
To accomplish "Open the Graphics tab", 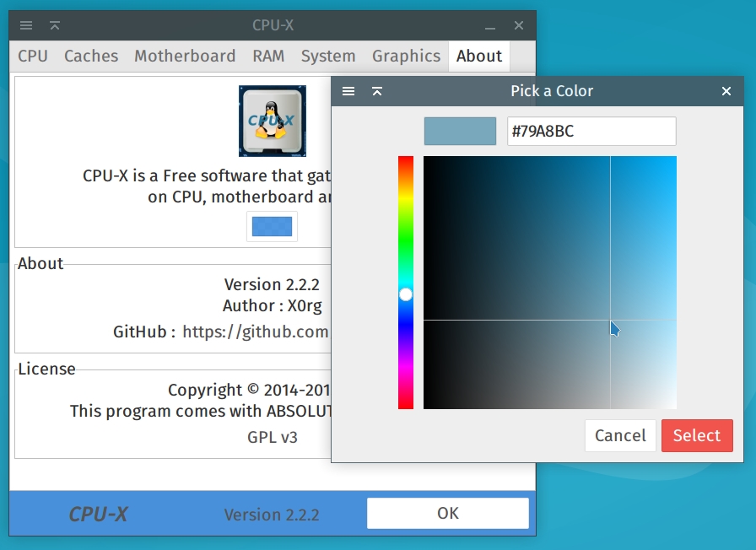I will 407,56.
